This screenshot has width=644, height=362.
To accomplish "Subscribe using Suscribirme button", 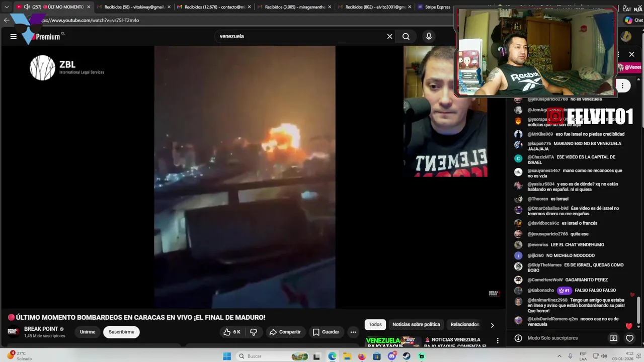I will (x=121, y=332).
